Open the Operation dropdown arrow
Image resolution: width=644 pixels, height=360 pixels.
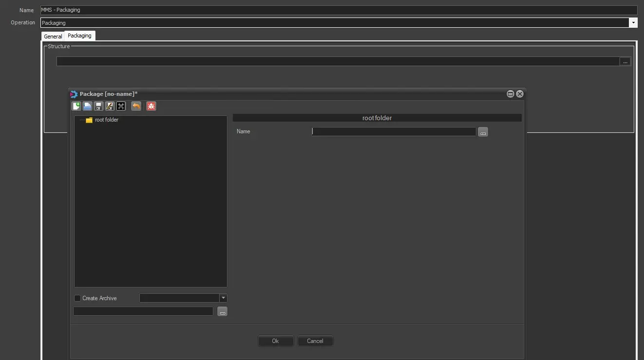633,23
